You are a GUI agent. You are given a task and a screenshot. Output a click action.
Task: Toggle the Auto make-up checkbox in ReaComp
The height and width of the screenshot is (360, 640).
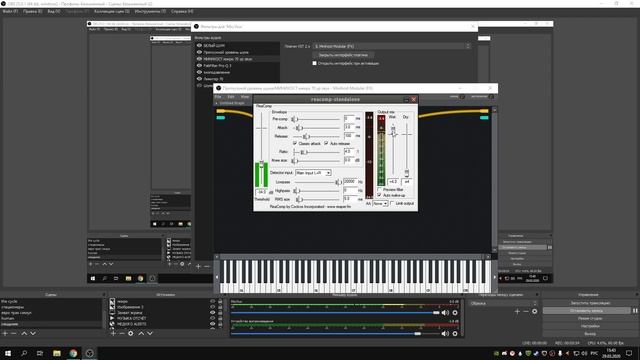(380, 195)
